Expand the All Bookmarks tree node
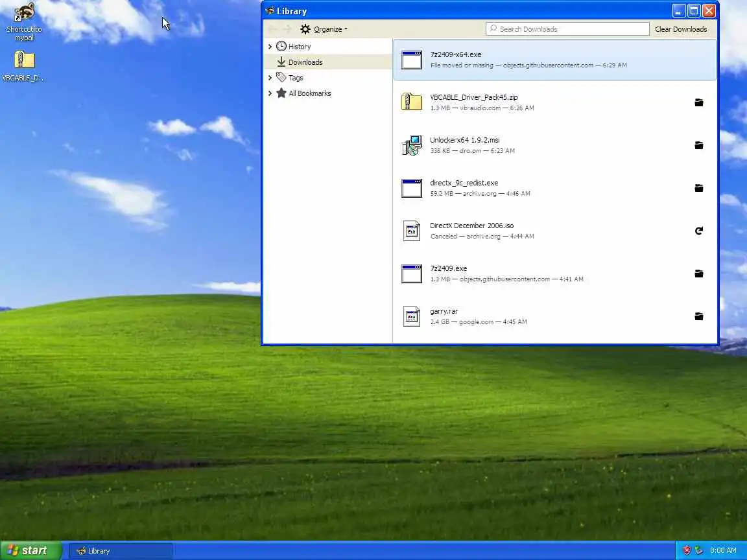 click(270, 93)
